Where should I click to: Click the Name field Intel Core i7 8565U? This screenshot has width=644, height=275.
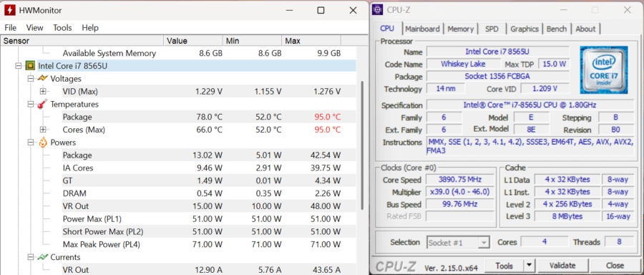(x=498, y=52)
